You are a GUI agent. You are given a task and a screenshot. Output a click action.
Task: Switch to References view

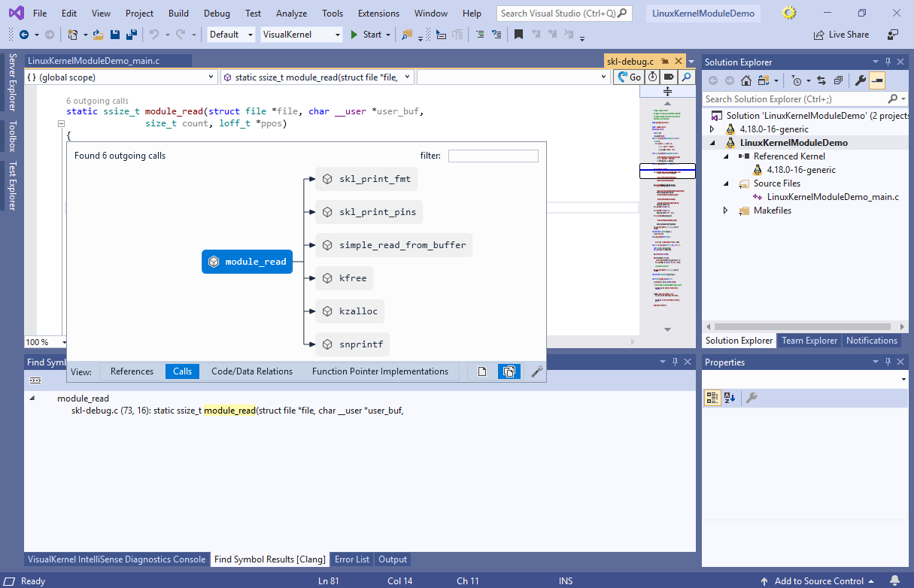click(132, 371)
